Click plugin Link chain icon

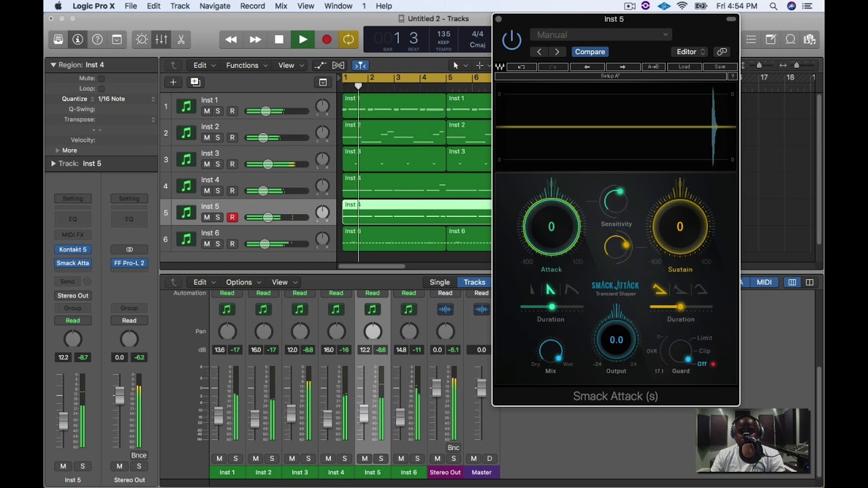click(x=722, y=52)
